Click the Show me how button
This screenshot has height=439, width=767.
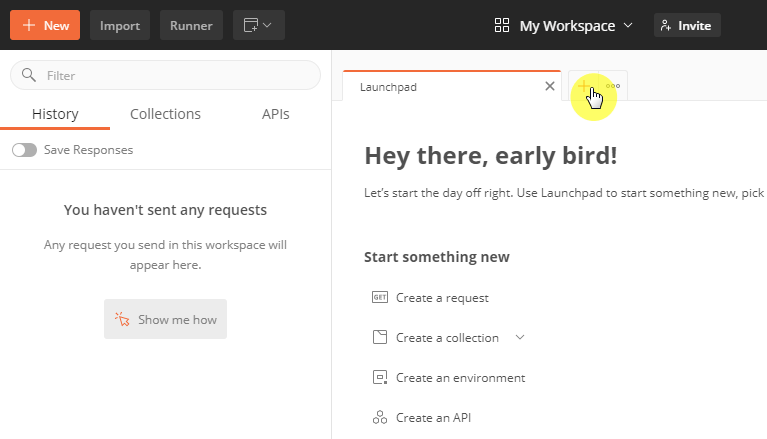tap(165, 319)
